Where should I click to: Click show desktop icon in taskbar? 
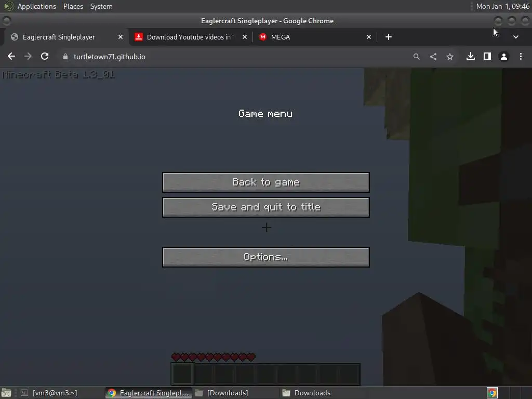coord(6,393)
